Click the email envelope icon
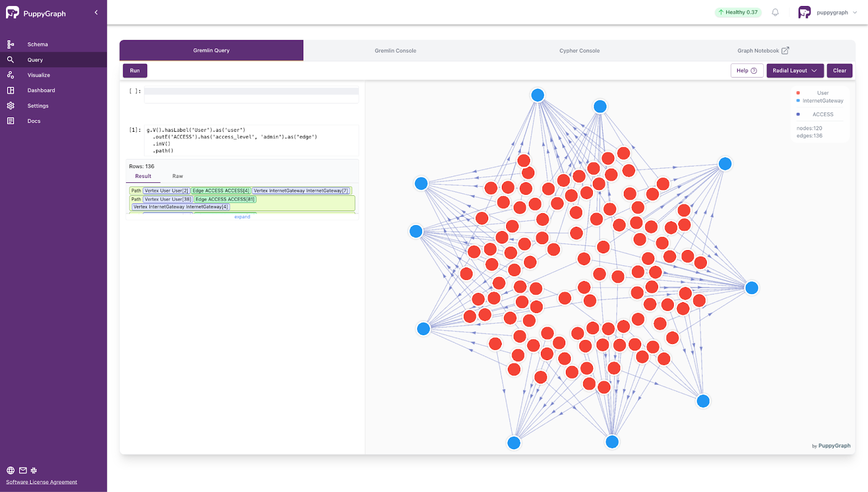This screenshot has width=868, height=492. coord(23,470)
